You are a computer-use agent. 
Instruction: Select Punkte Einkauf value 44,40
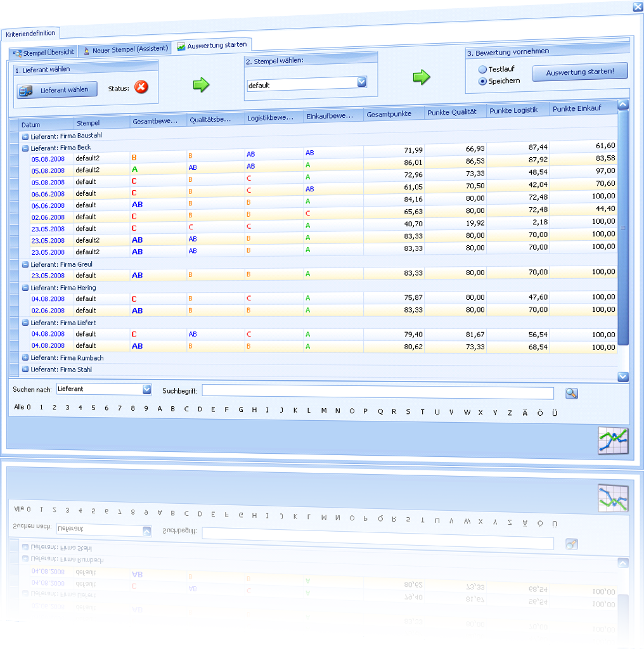(x=605, y=209)
